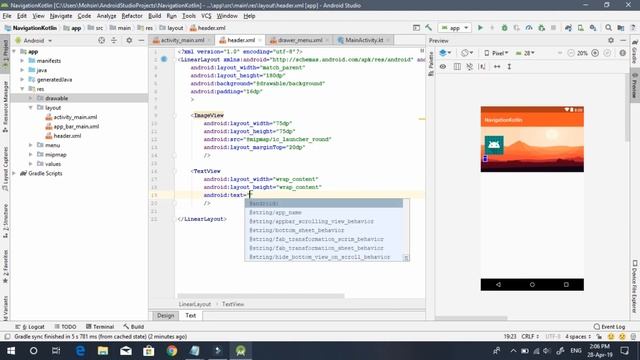Viewport: 640px width, 360px height.
Task: Open the VCS menu
Action: (206, 16)
